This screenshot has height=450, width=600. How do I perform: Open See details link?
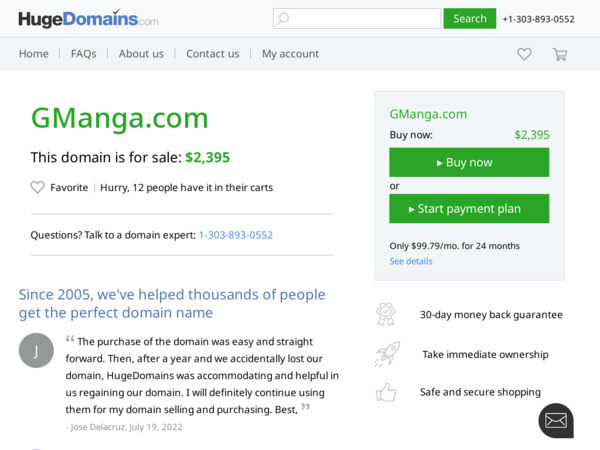pyautogui.click(x=411, y=261)
